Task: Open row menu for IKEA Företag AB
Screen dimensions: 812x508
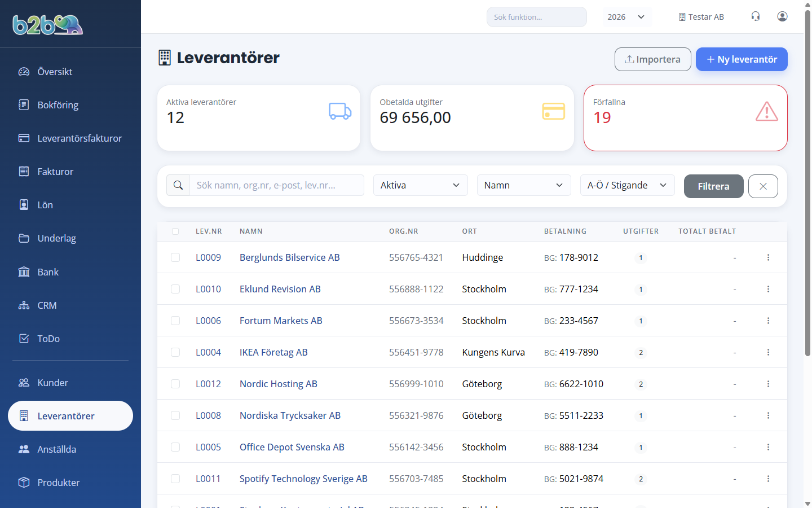Action: 768,352
